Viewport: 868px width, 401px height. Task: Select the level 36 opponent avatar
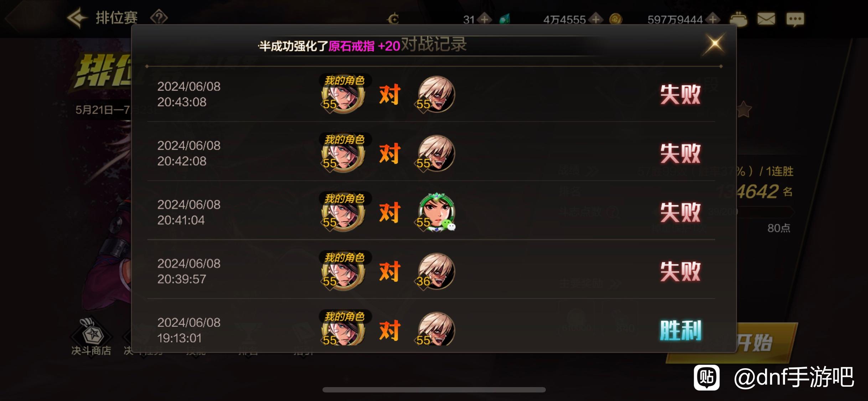pyautogui.click(x=436, y=272)
